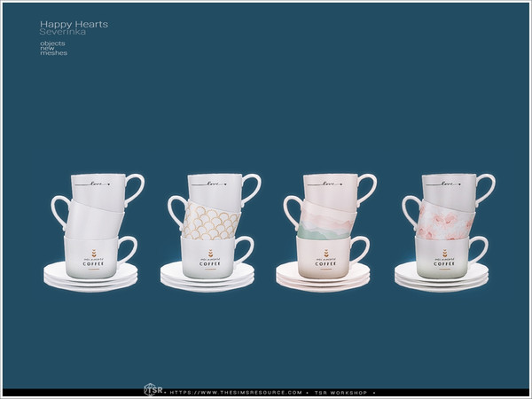The width and height of the screenshot is (532, 399).
Task: Open the thesimsresource.com URL text
Action: coord(236,393)
